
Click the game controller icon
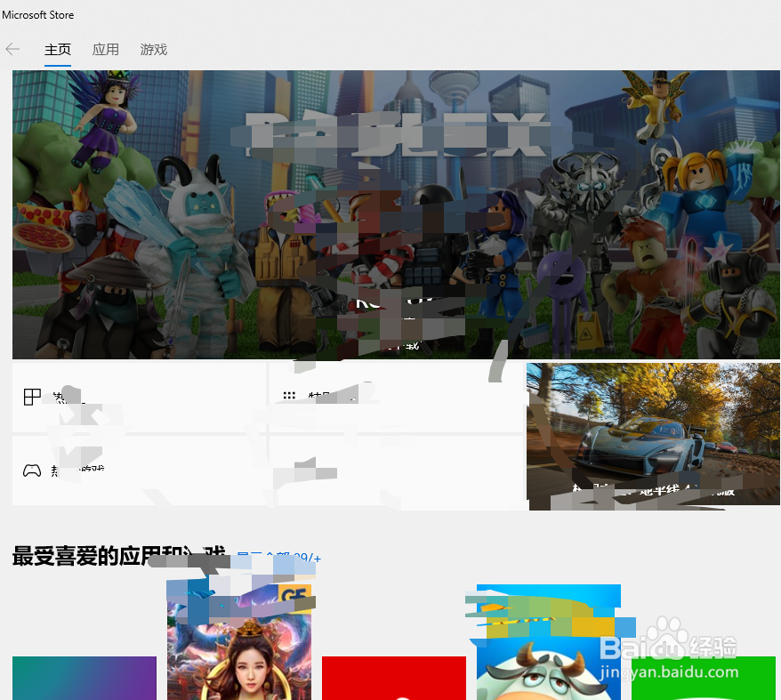coord(32,471)
